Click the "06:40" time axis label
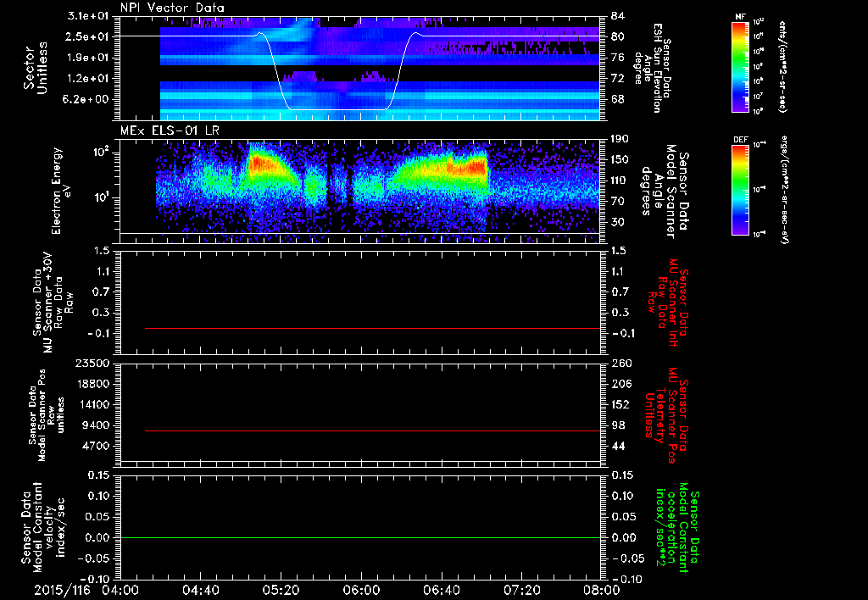Screen dimensions: 868x600 coord(441,590)
